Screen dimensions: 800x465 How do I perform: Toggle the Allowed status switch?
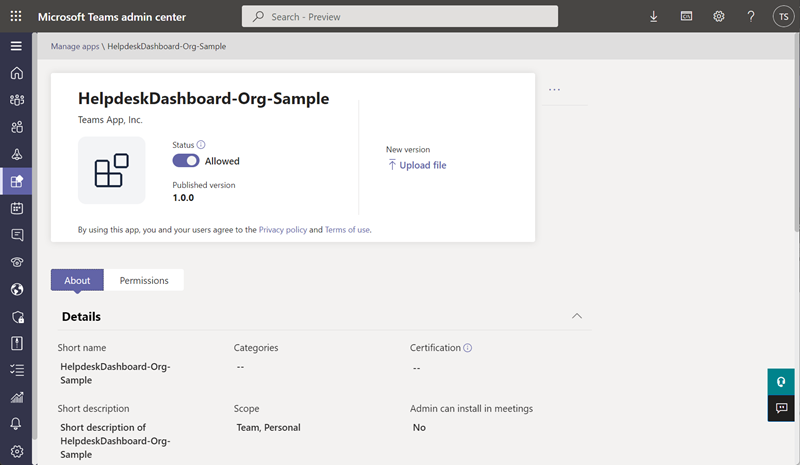click(x=186, y=161)
